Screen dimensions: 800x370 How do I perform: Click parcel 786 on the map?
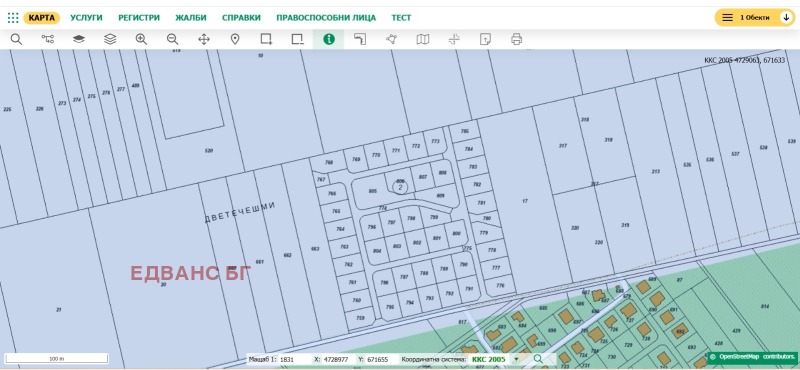pyautogui.click(x=384, y=282)
